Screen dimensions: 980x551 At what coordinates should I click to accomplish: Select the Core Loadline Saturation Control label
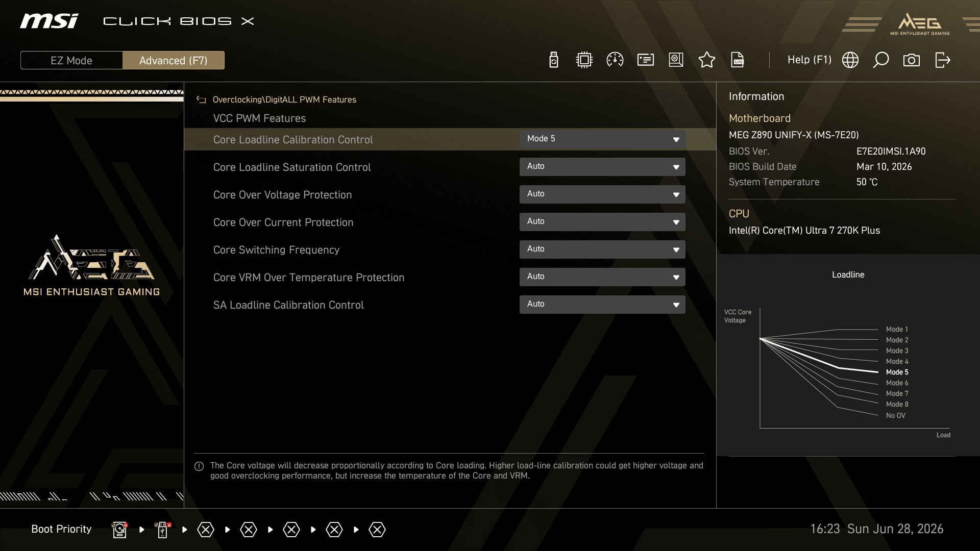292,167
